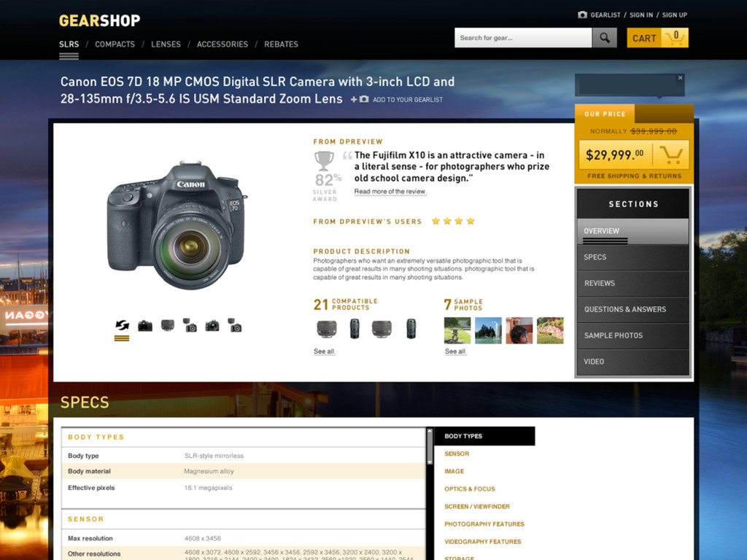Screen dimensions: 747x560
Task: Select Body Types in specs index
Action: coord(484,436)
